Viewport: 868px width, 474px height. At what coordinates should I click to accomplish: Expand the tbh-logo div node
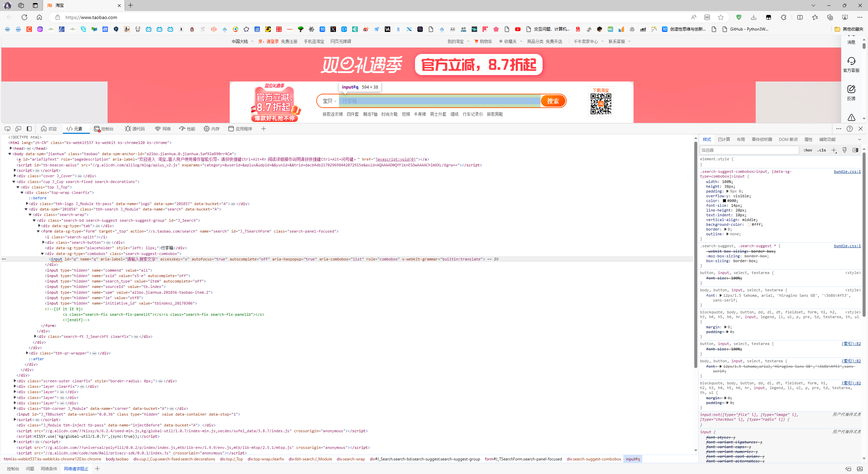[x=27, y=204]
